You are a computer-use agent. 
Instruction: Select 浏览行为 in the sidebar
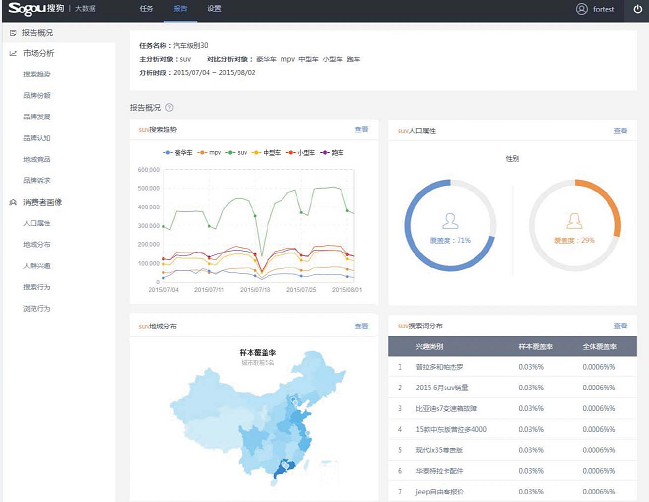(36, 309)
